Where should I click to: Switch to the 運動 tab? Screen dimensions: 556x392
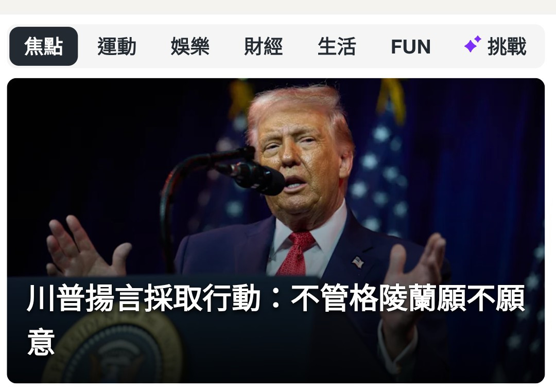[x=117, y=46]
